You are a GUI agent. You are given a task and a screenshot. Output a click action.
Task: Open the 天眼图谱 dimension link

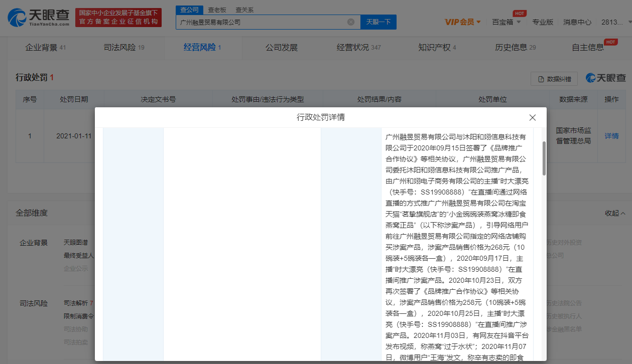(75, 243)
